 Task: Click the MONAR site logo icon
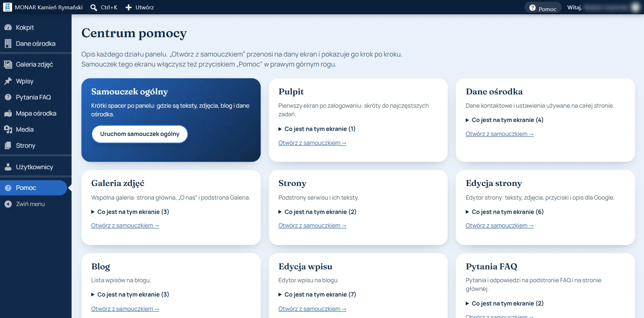[x=8, y=7]
